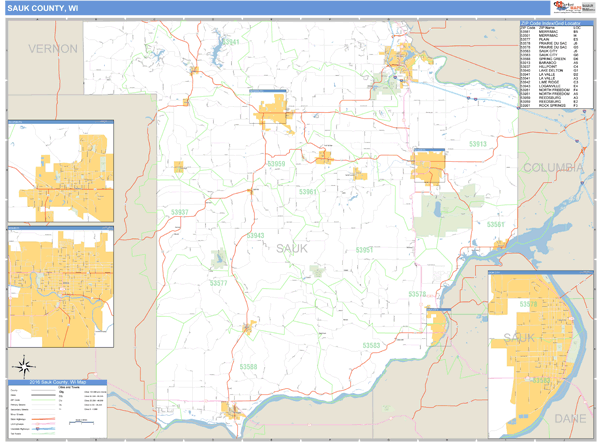Screen dimensions: 600x442
Task: Click ZIP code label 53937
Action: pyautogui.click(x=179, y=212)
